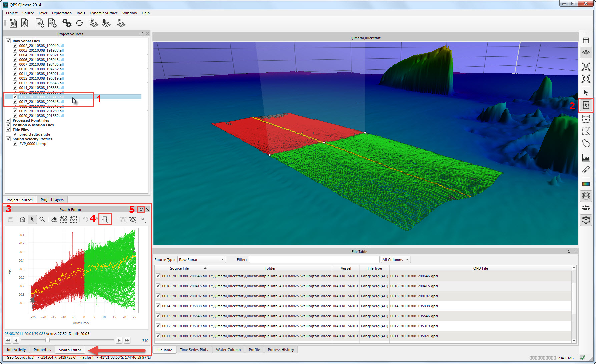Open the Dynamic Surface menu
This screenshot has width=596, height=364.
coord(103,13)
